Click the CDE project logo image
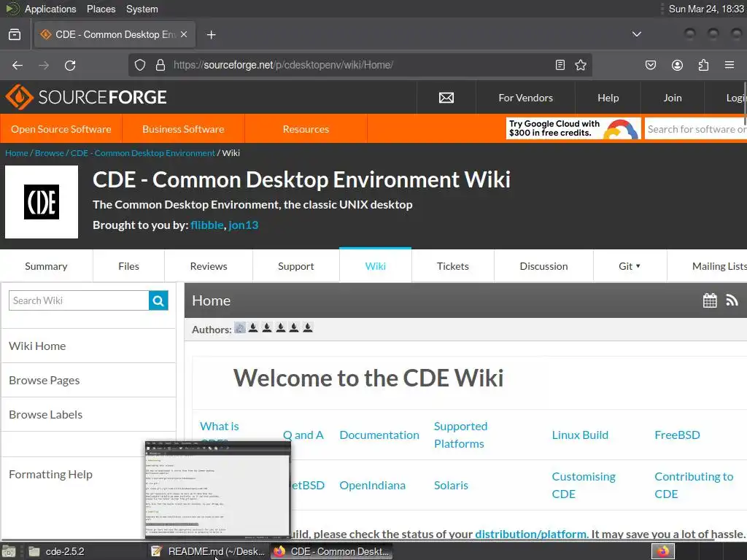This screenshot has height=560, width=747. click(x=42, y=202)
